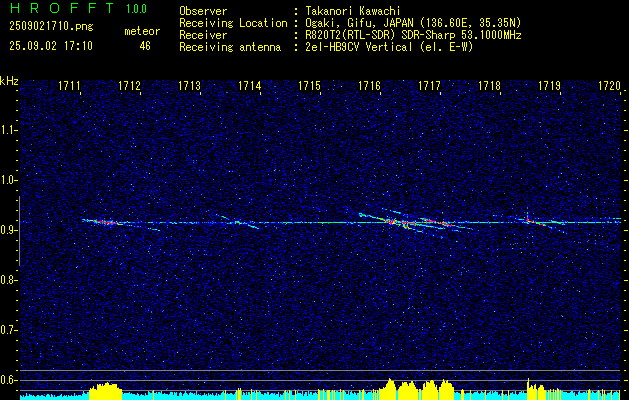
Task: Click yellow signal spike after 1718
Action: [528, 388]
